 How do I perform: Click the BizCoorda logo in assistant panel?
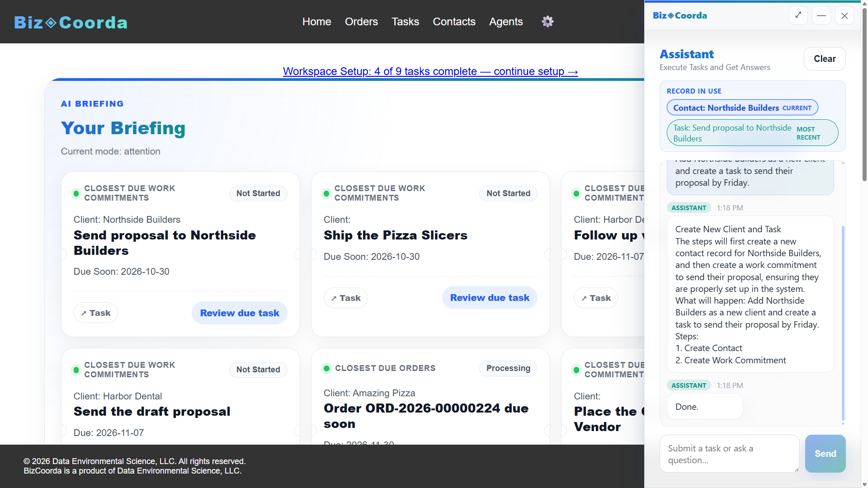pos(680,15)
